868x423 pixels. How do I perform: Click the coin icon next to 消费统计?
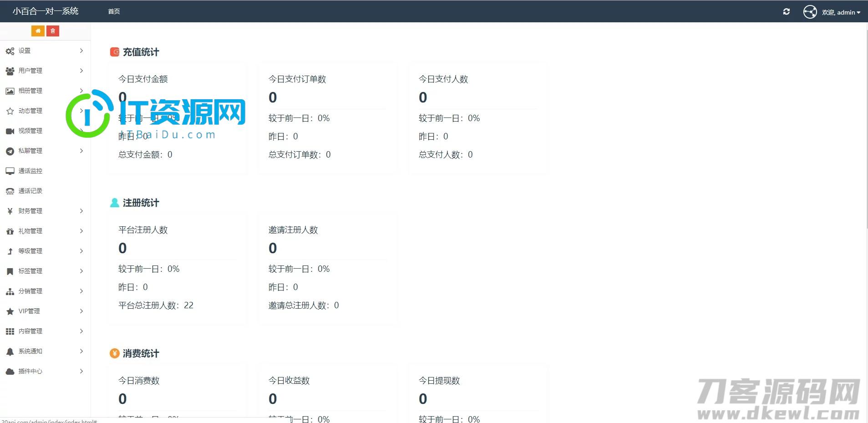click(115, 353)
